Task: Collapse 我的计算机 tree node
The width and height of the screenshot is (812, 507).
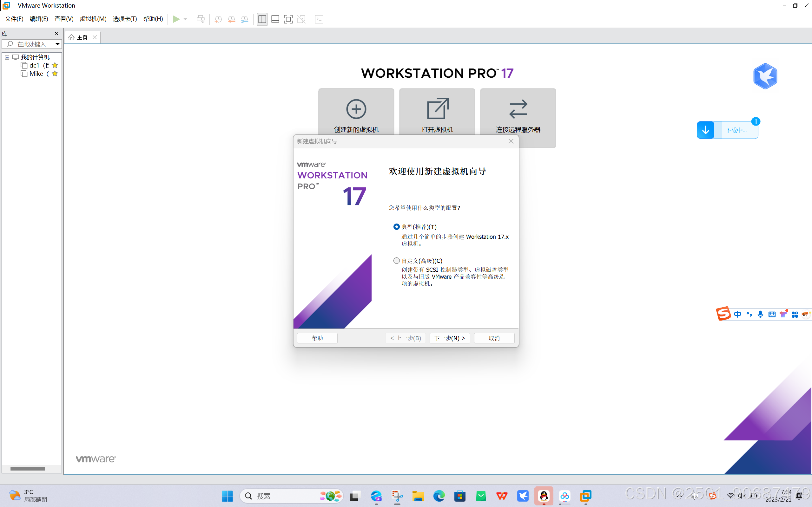Action: coord(7,57)
